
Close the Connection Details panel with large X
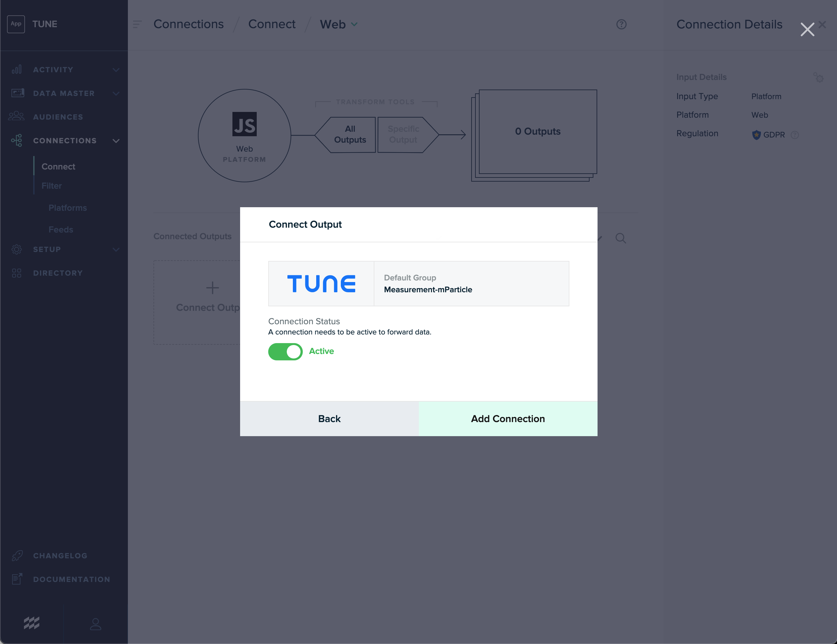(807, 29)
